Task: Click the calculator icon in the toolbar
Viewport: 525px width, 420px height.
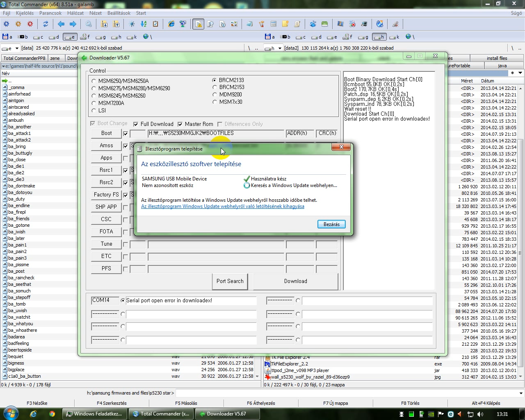Action: [274, 24]
